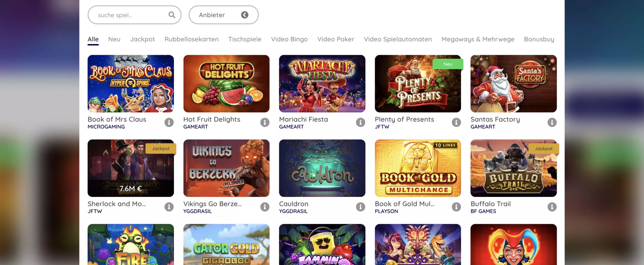The width and height of the screenshot is (644, 265).
Task: Open the Video Spielautomaten tab
Action: click(398, 39)
